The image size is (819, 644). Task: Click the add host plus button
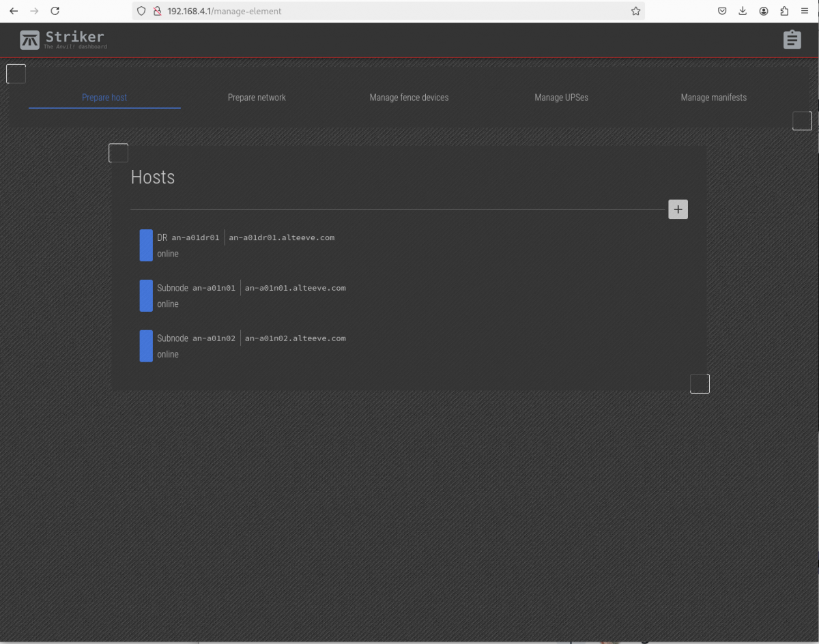[678, 209]
